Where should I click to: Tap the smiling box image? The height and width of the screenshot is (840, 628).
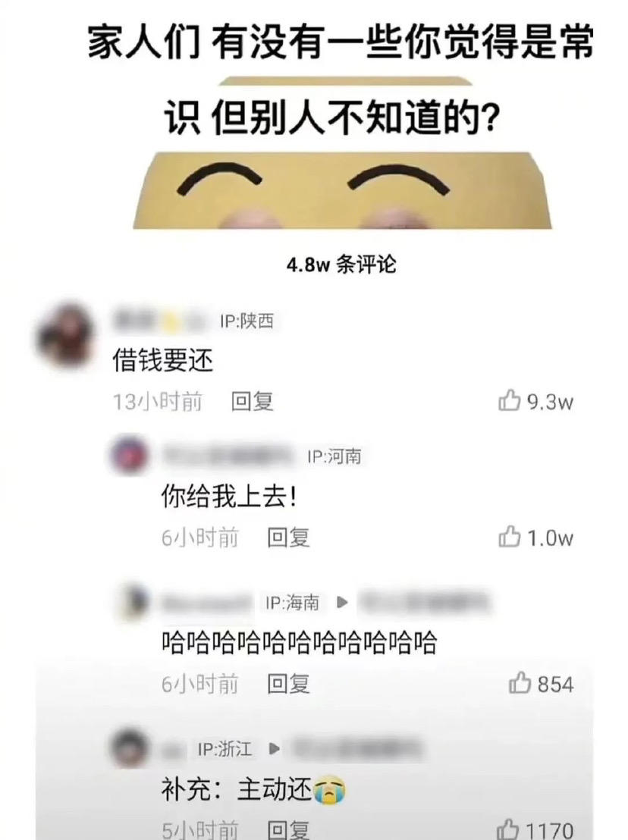342,190
